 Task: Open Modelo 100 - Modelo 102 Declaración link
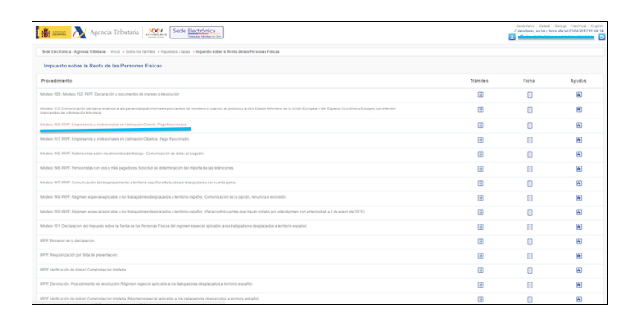[110, 94]
